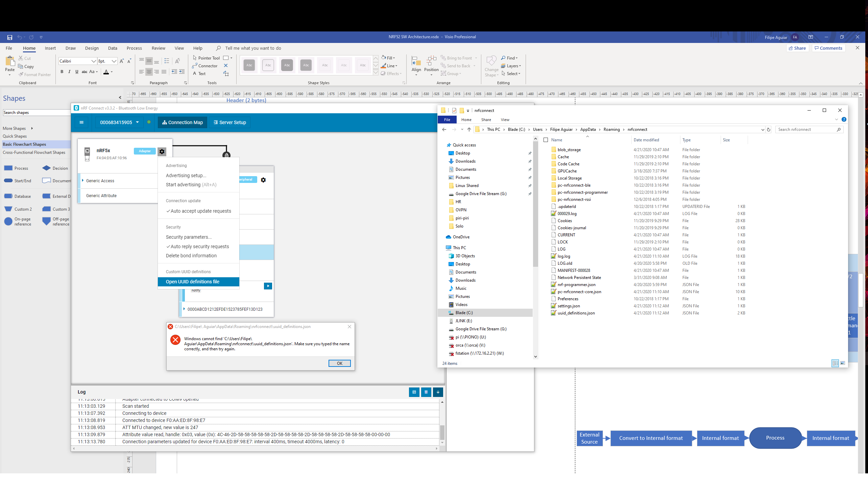The image size is (868, 495).
Task: Click the peripheral device gear icon
Action: click(x=263, y=180)
